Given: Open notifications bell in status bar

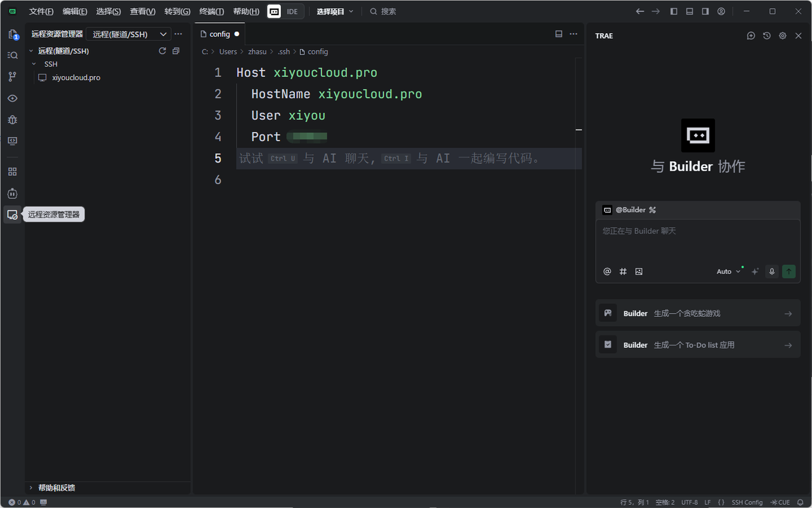Looking at the screenshot, I should [801, 502].
